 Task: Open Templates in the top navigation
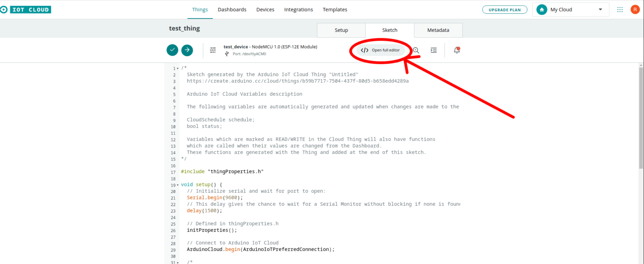[x=335, y=10]
